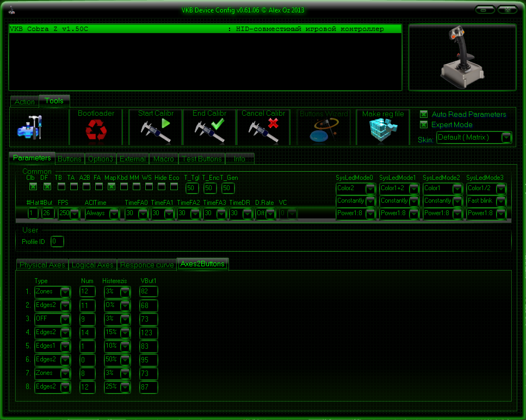Cancel calibration using the red X icon
The width and height of the screenshot is (526, 420).
click(263, 130)
